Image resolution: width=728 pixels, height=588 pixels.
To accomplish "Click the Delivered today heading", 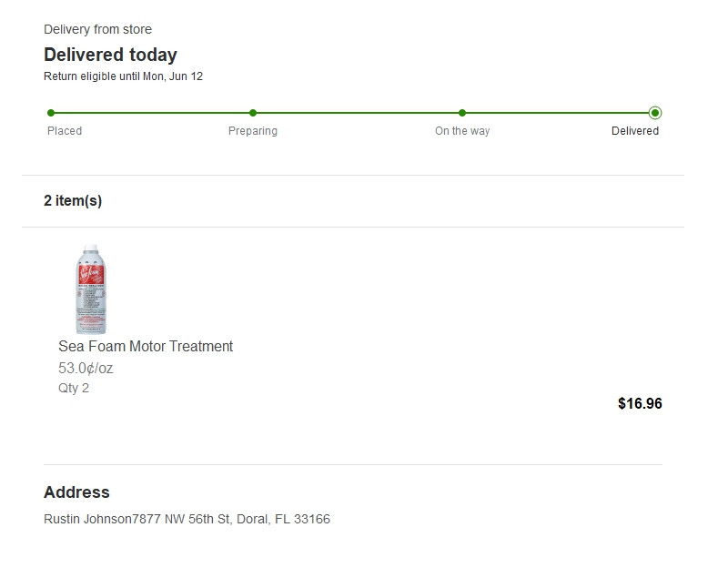I will click(x=110, y=55).
